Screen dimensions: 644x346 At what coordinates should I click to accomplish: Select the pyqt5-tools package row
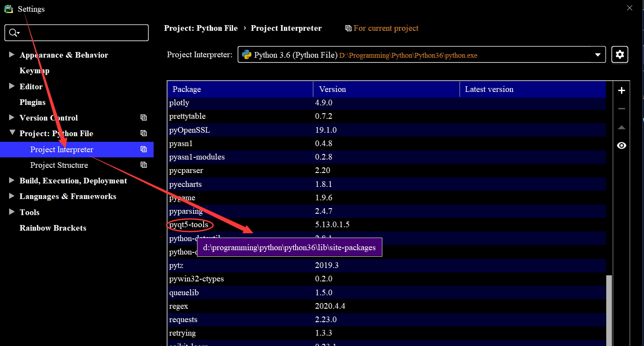click(x=386, y=225)
